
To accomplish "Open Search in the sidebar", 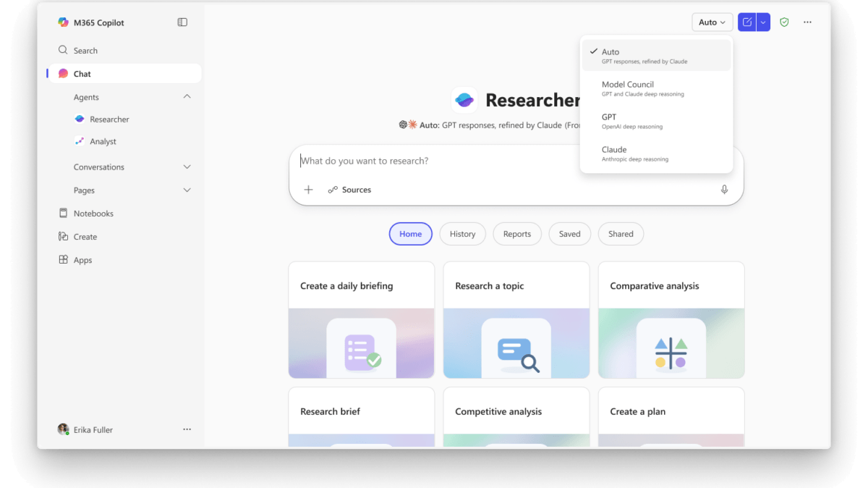I will (x=125, y=51).
